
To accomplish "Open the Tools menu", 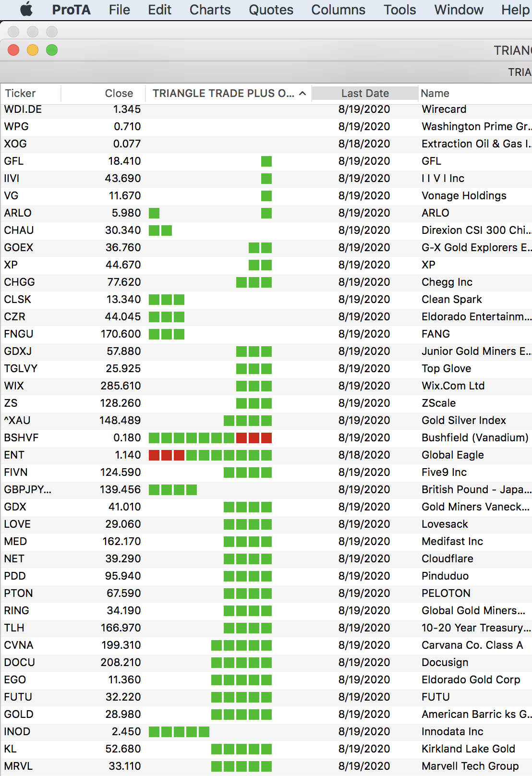I will point(399,10).
